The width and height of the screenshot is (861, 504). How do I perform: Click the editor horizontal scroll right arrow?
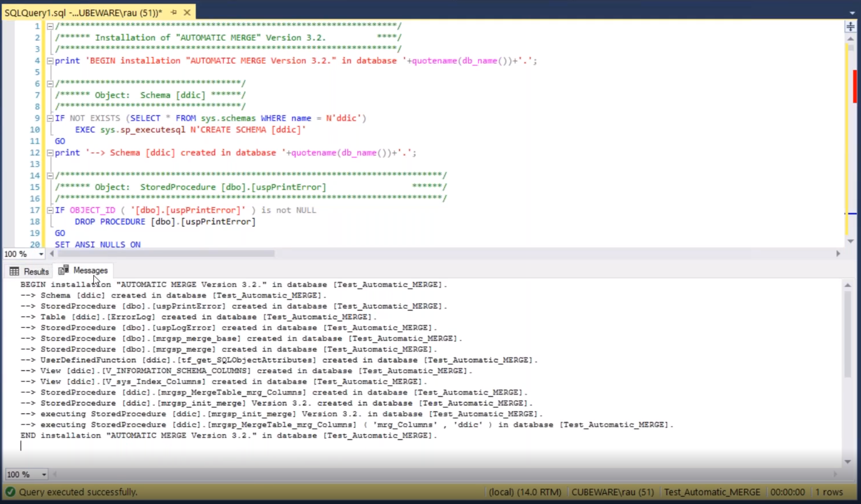[838, 254]
